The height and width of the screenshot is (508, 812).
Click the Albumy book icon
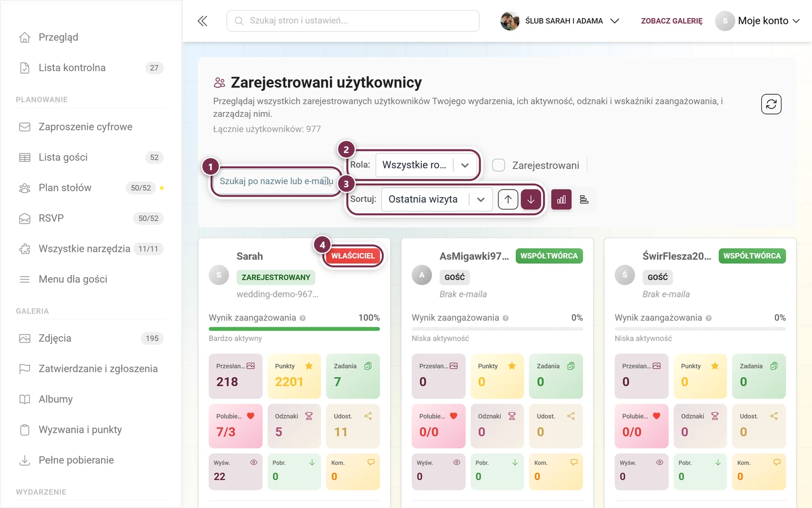[25, 400]
